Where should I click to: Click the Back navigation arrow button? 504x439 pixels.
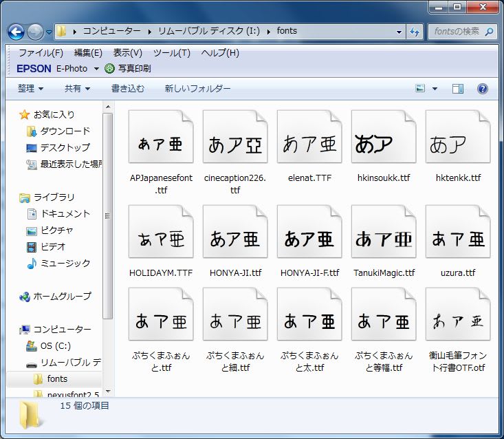[x=17, y=32]
